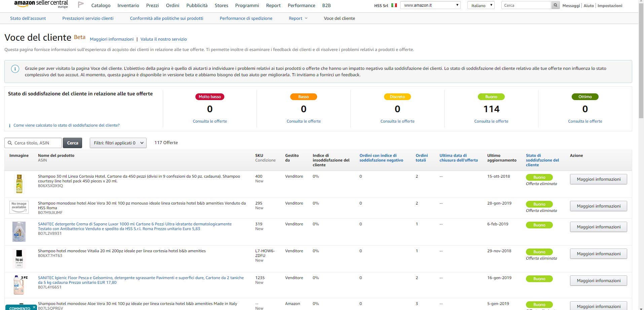
Task: Click 'Consulta le offerte' under Basso
Action: click(304, 121)
